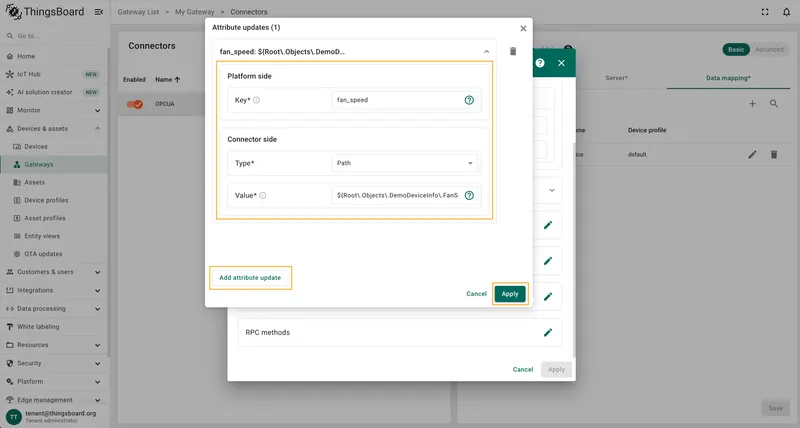The height and width of the screenshot is (428, 800).
Task: Open Device profiles in the sidebar
Action: (x=54, y=200)
